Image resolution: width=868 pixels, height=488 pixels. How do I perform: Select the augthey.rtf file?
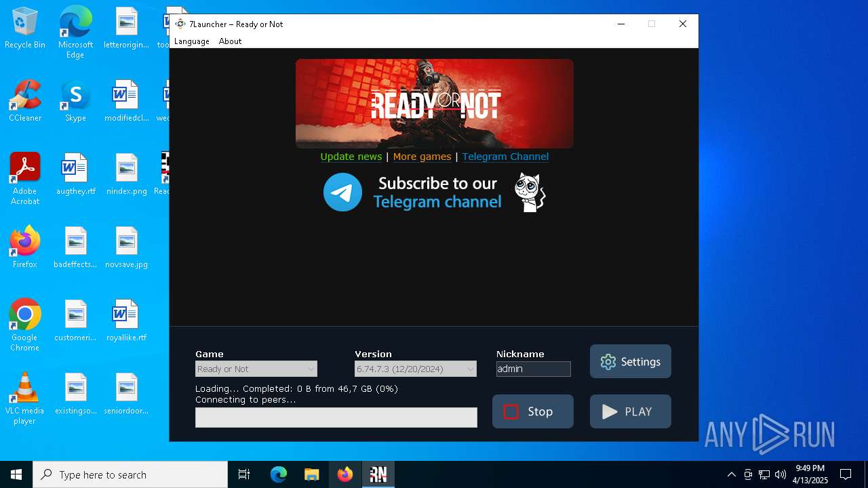(x=75, y=175)
